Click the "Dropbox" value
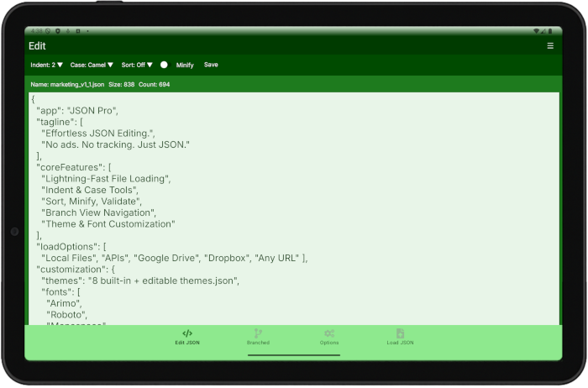 227,258
